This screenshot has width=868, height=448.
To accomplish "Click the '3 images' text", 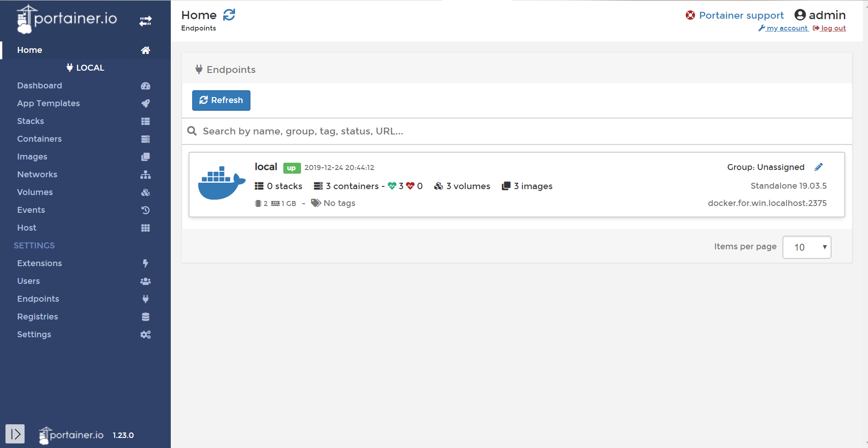I will tap(533, 186).
